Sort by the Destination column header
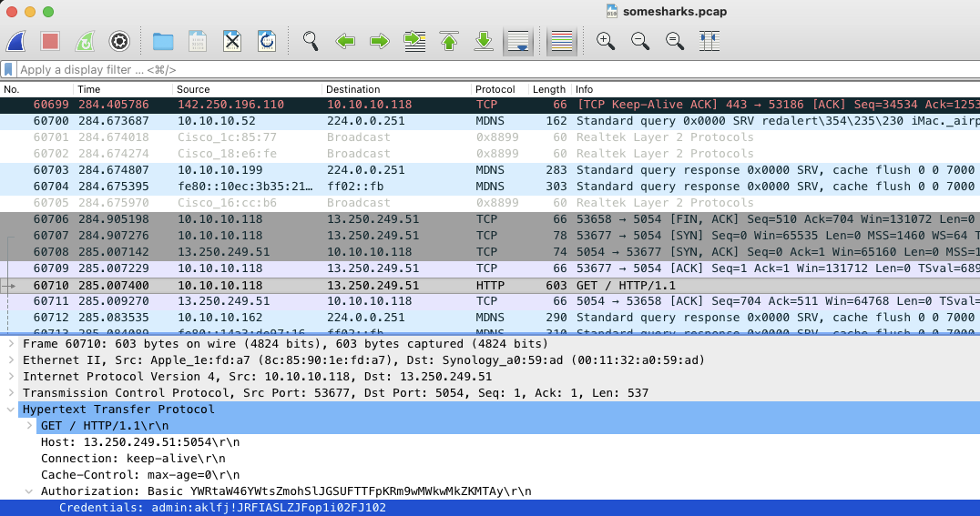Image resolution: width=980 pixels, height=516 pixels. [x=396, y=89]
